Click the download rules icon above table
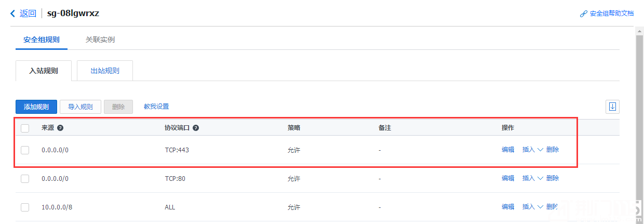The width and height of the screenshot is (644, 224). tap(612, 107)
